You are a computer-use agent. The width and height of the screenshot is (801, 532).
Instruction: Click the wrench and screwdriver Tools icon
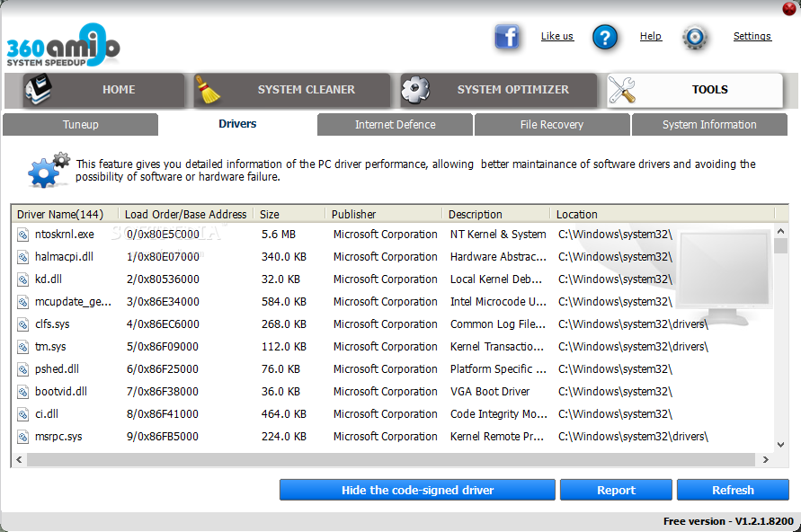tap(622, 89)
